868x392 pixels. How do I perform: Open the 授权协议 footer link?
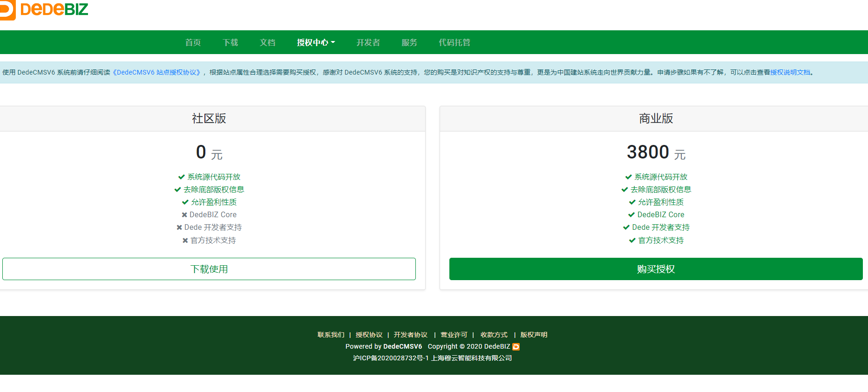pos(369,335)
